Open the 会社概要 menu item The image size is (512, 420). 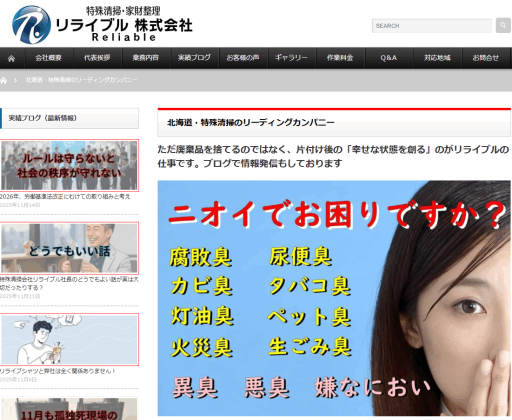coord(48,58)
